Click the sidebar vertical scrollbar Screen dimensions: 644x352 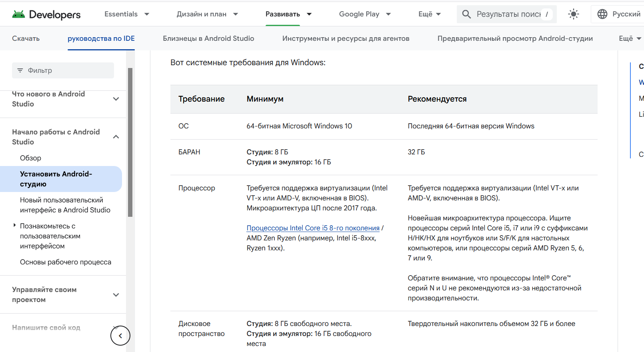click(x=130, y=142)
